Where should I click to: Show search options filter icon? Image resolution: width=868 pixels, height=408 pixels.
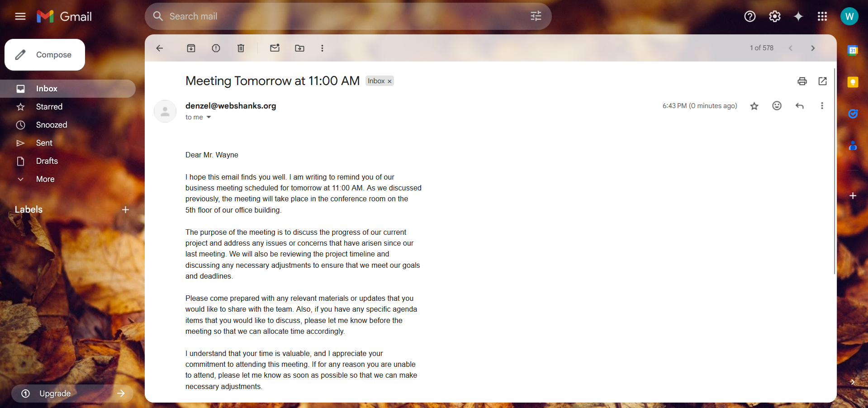[536, 16]
